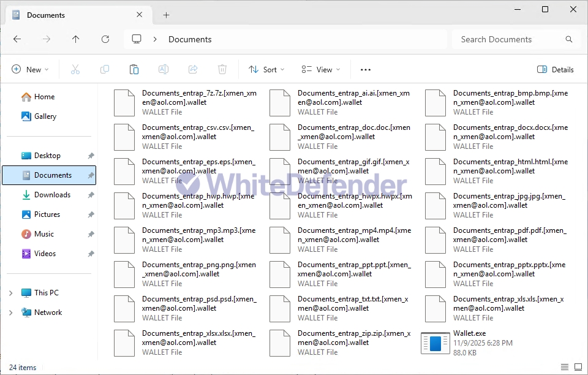Switch to large icons view in status bar
Viewport: 588px width, 375px height.
click(578, 367)
